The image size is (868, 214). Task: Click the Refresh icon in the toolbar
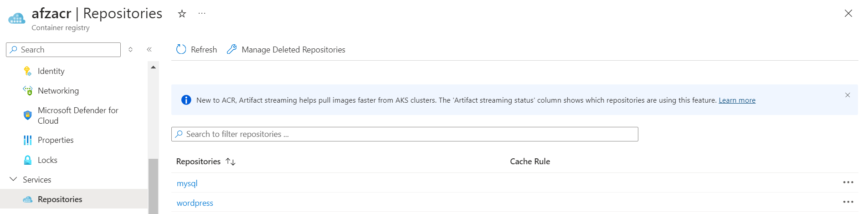pos(181,49)
